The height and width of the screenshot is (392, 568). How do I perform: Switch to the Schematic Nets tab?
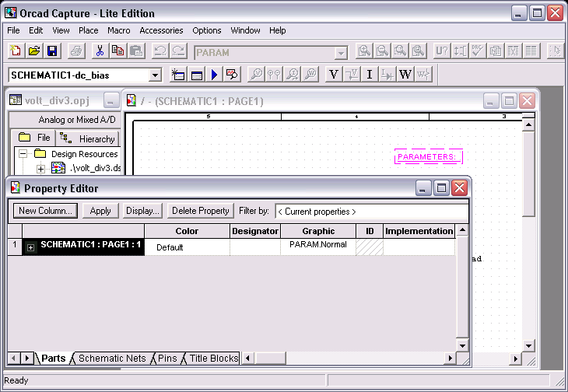tap(112, 359)
